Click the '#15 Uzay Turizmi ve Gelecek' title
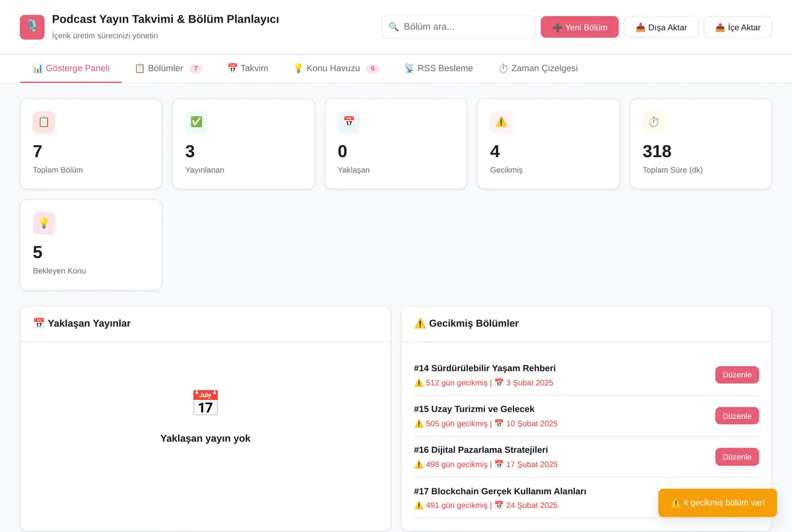Screen dimensions: 792x532 pos(475,409)
